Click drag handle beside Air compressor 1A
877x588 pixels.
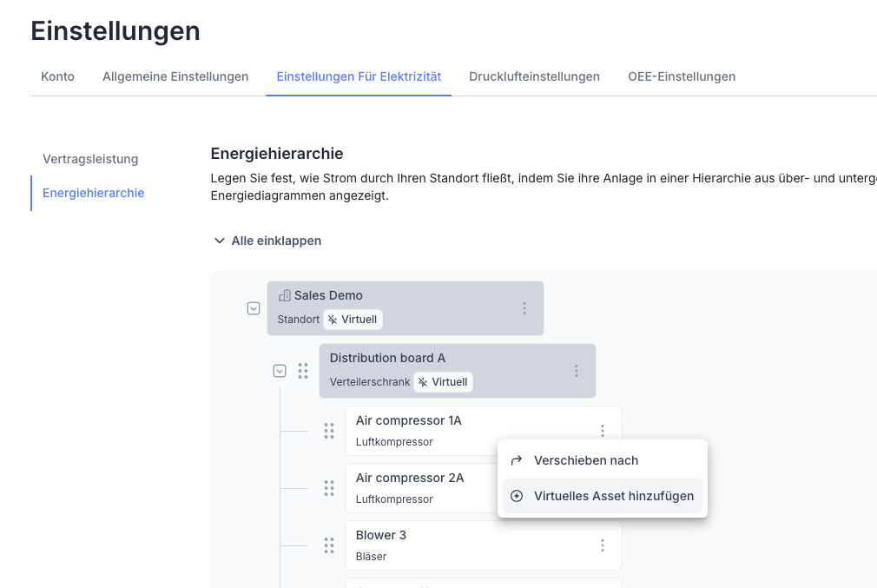pyautogui.click(x=329, y=431)
